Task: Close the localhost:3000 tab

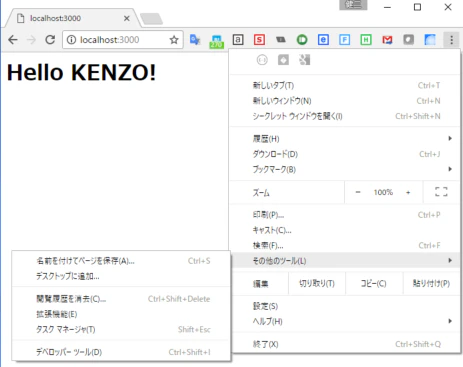Action: click(x=127, y=18)
